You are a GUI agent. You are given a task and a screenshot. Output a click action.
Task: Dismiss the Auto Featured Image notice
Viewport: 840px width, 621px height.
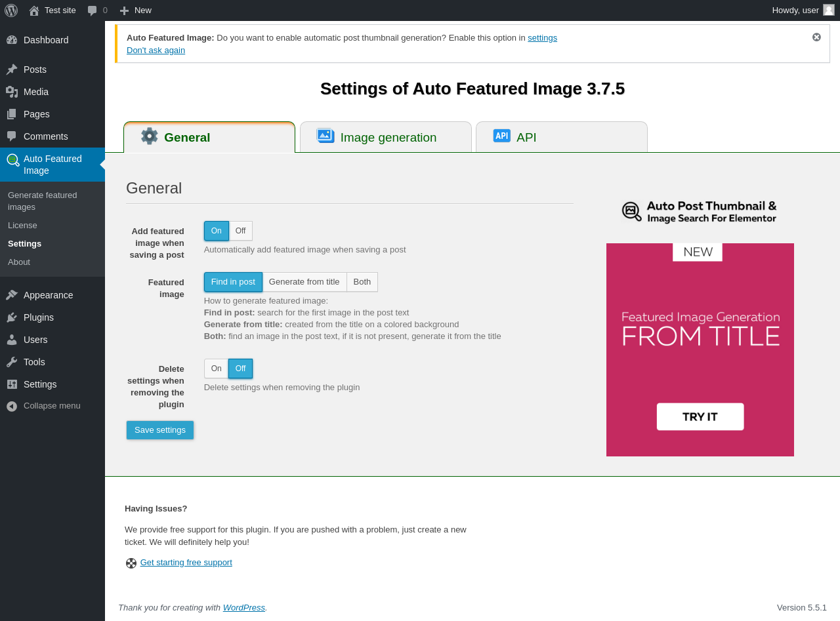(816, 37)
